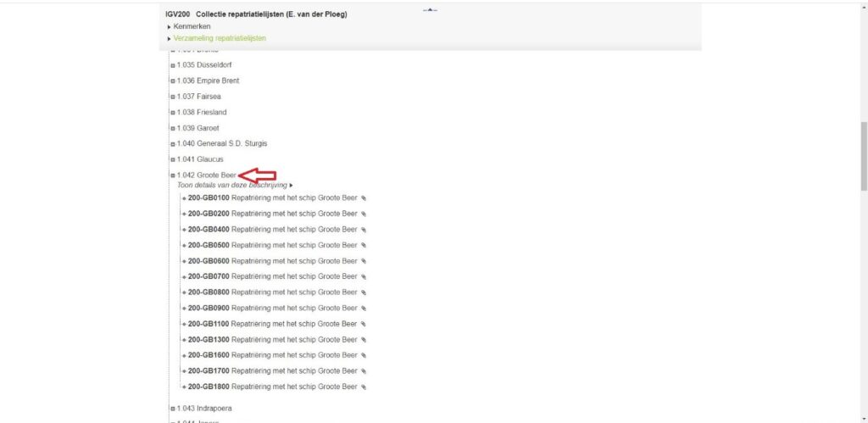868x423 pixels.
Task: Select the Friesland ship label
Action: (211, 113)
